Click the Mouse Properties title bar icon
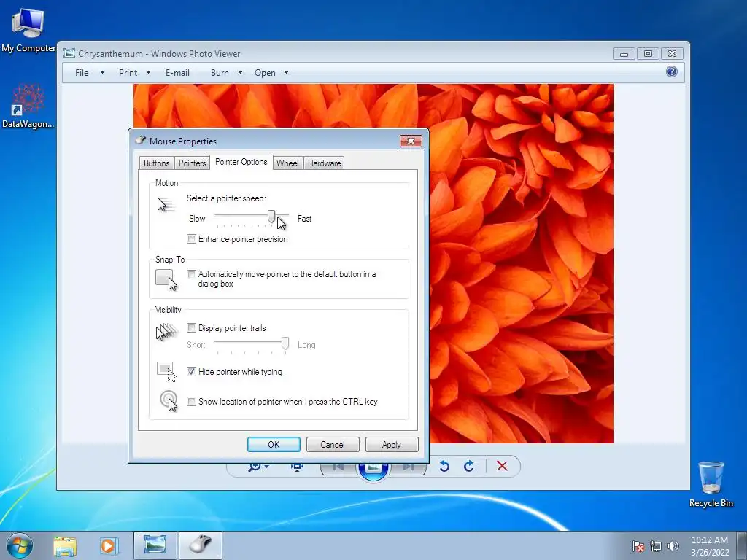747x560 pixels. (141, 141)
